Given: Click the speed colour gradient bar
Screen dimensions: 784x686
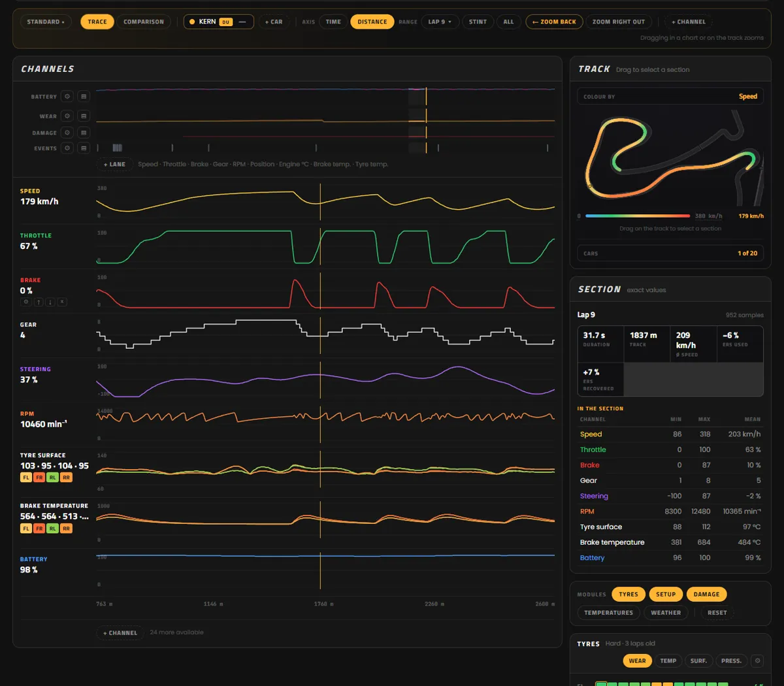Looking at the screenshot, I should [638, 216].
